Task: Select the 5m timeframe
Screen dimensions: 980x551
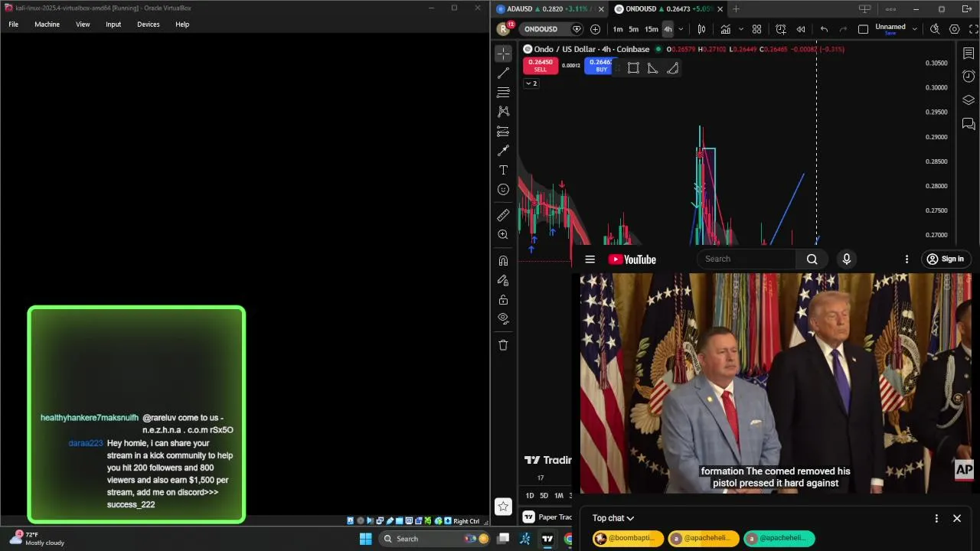Action: click(634, 29)
